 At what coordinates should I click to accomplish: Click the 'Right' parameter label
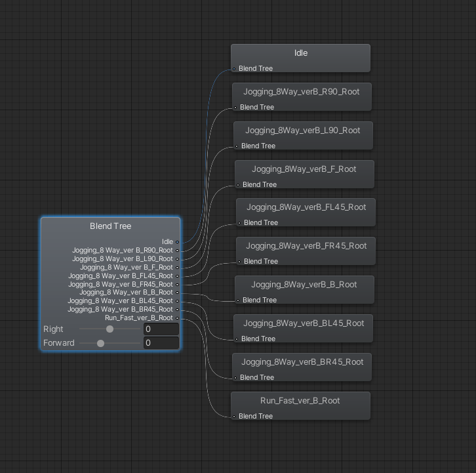click(x=53, y=329)
